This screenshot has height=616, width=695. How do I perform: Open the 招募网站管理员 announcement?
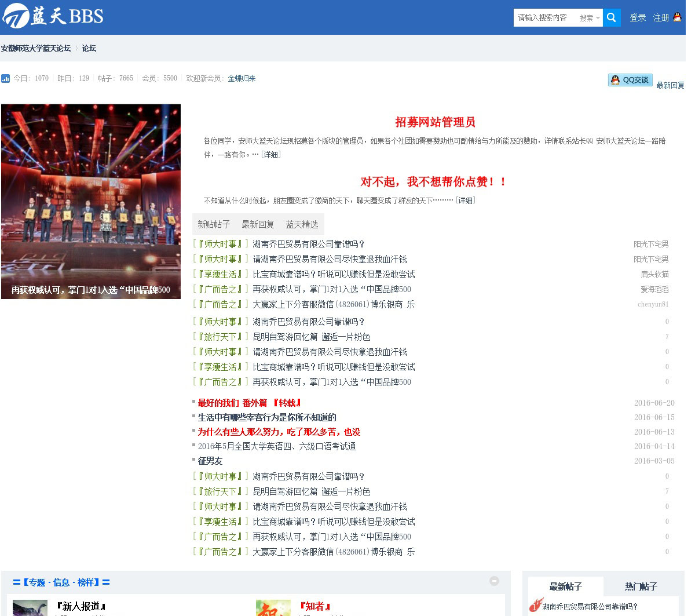[x=435, y=122]
